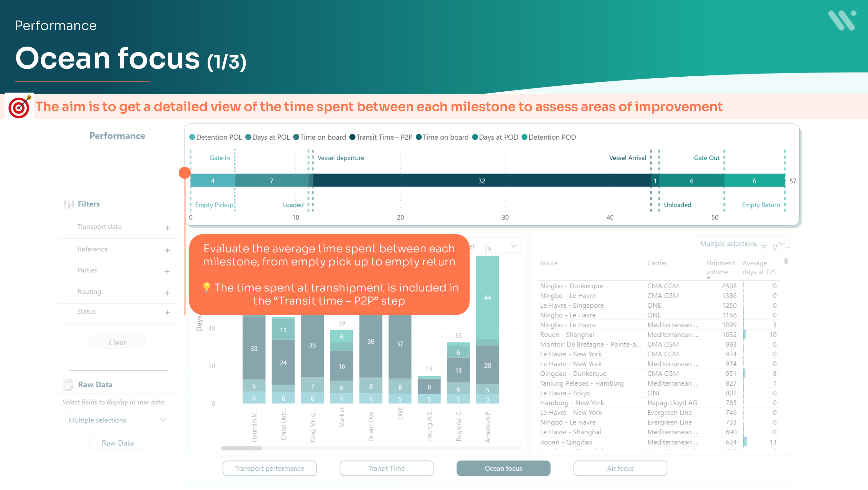Open the more options ellipsis on the table
868x490 pixels.
(788, 248)
